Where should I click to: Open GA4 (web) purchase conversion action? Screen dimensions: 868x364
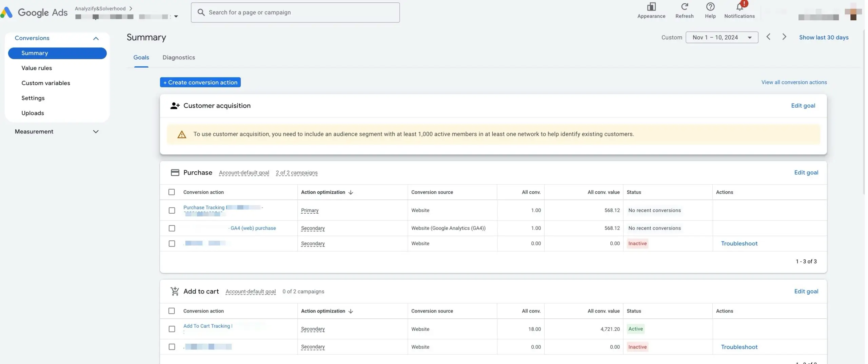[x=253, y=228]
